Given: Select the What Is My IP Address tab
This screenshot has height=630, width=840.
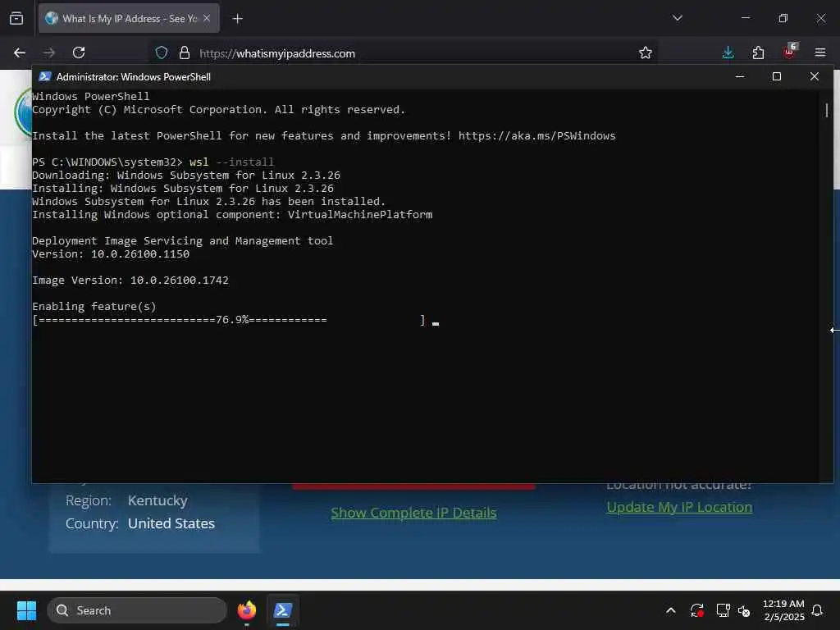Looking at the screenshot, I should (x=129, y=18).
